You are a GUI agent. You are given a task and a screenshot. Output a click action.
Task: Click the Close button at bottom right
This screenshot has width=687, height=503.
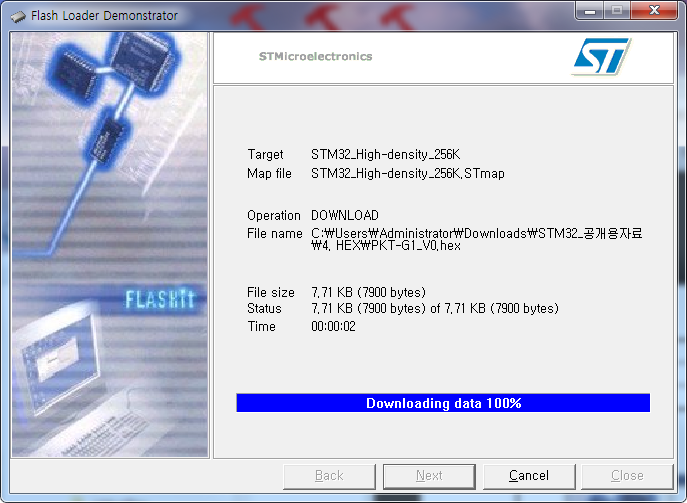pos(627,476)
